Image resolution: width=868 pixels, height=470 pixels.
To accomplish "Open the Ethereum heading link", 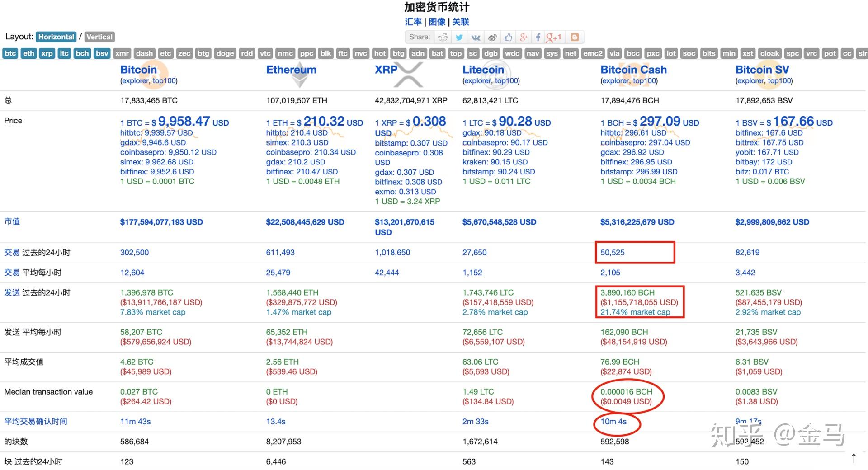I will [291, 70].
